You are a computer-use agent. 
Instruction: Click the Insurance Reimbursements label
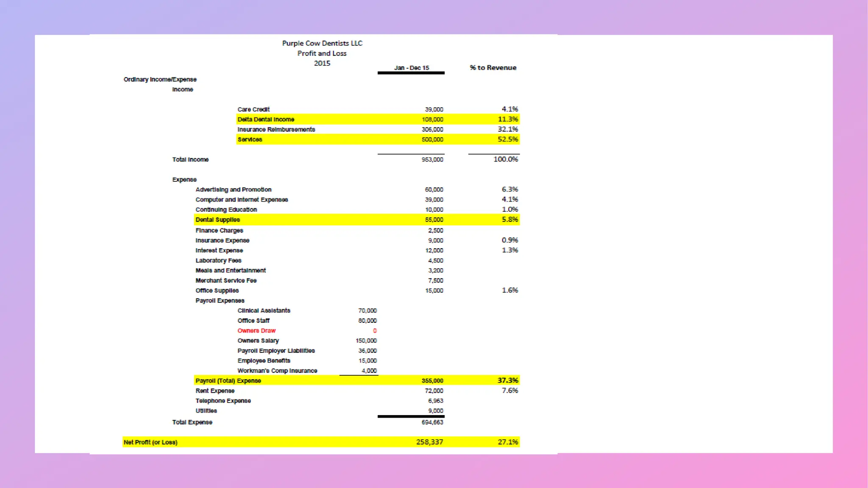pyautogui.click(x=276, y=130)
